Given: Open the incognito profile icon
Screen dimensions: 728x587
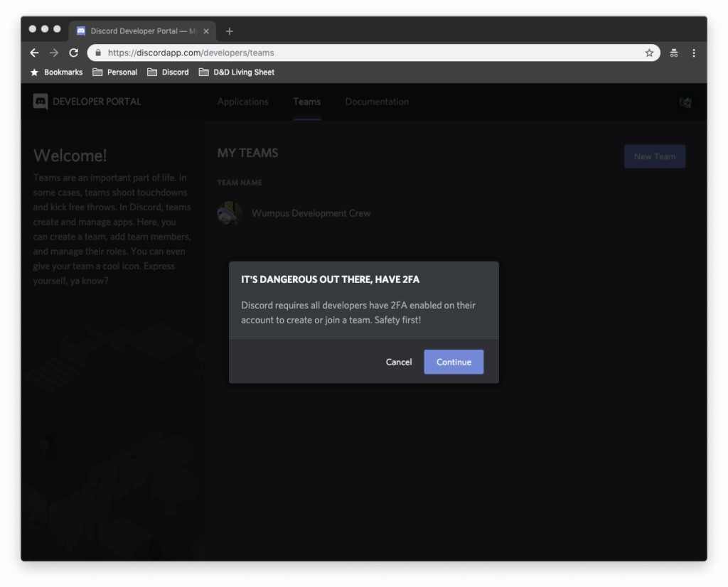Looking at the screenshot, I should pos(674,53).
